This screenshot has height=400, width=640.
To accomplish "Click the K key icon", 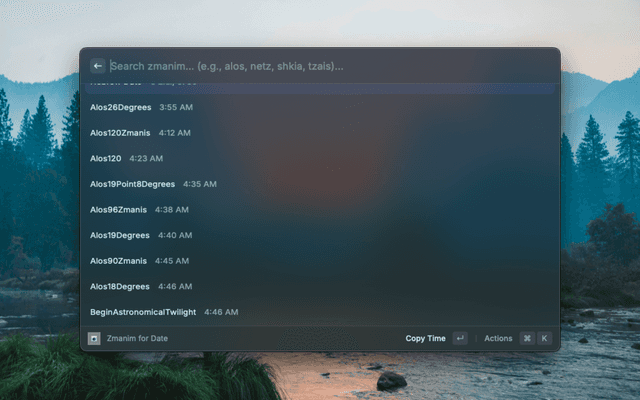I will pyautogui.click(x=544, y=338).
